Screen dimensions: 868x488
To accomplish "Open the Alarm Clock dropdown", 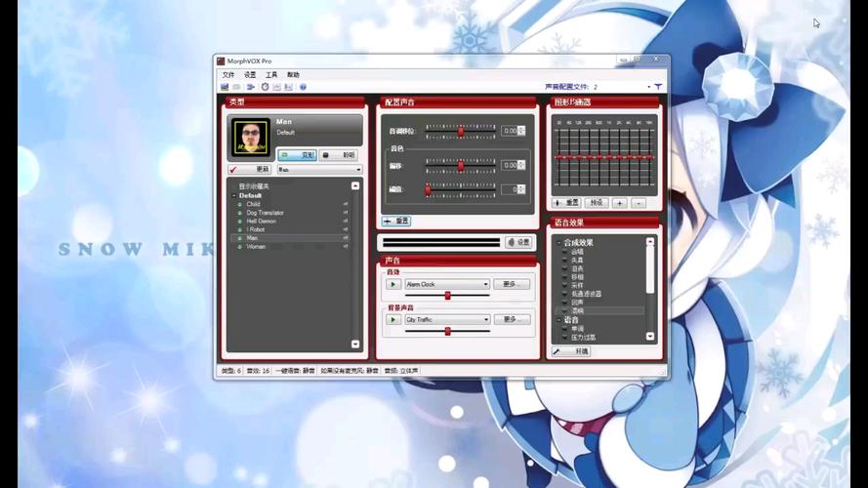I will click(x=447, y=284).
